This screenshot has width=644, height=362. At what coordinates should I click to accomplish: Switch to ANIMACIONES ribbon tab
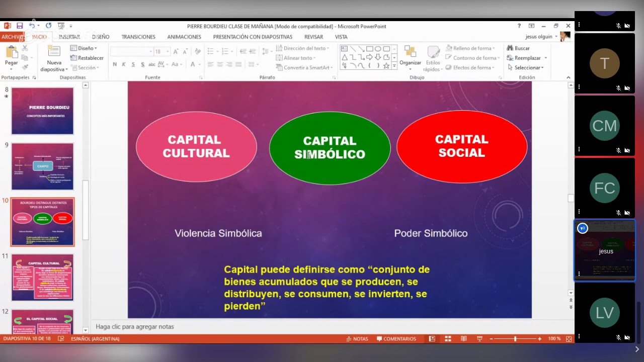click(184, 37)
